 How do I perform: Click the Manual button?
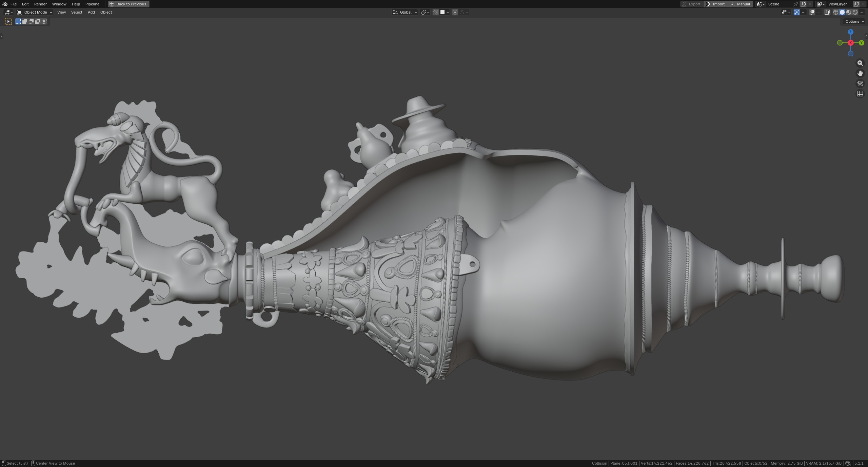740,4
